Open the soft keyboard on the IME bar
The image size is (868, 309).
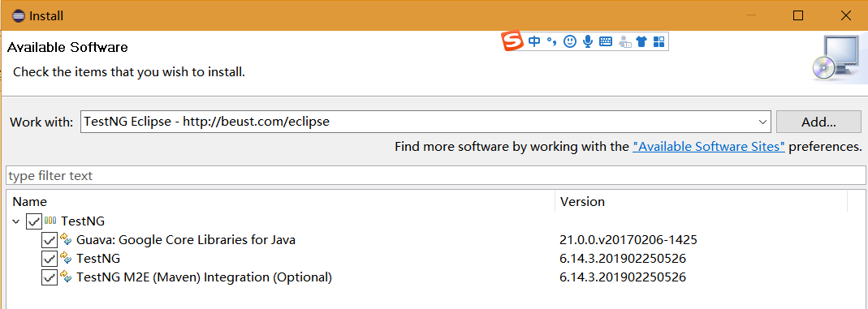(x=606, y=41)
